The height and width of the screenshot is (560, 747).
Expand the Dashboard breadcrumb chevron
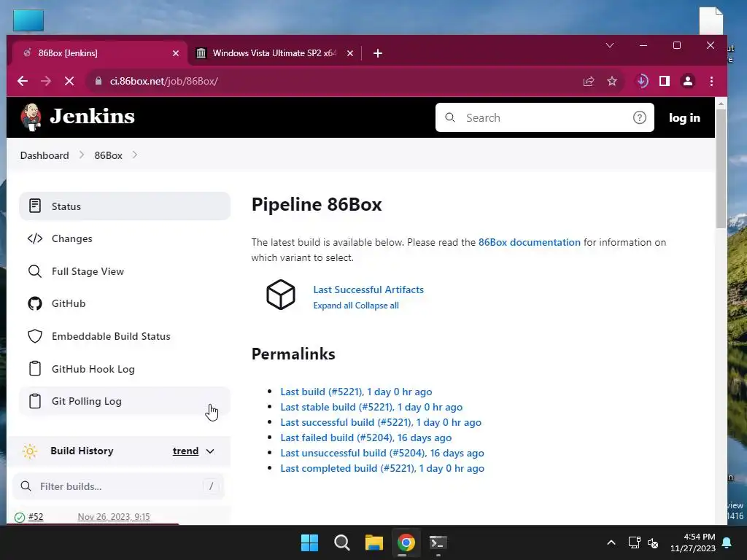click(x=82, y=155)
